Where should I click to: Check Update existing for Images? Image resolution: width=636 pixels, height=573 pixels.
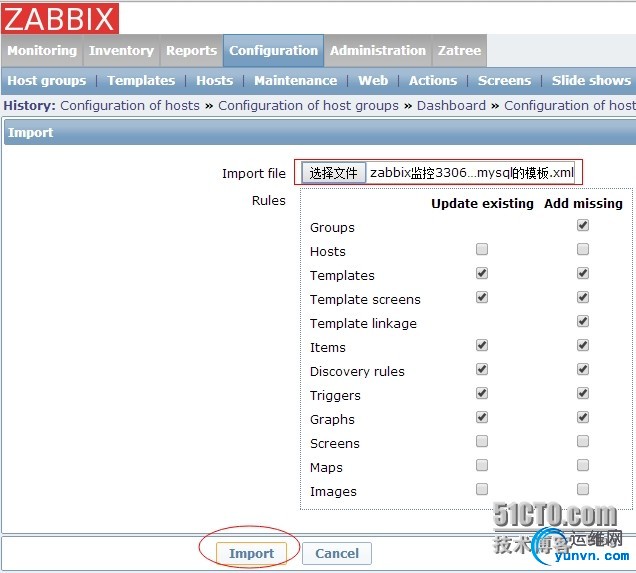482,489
